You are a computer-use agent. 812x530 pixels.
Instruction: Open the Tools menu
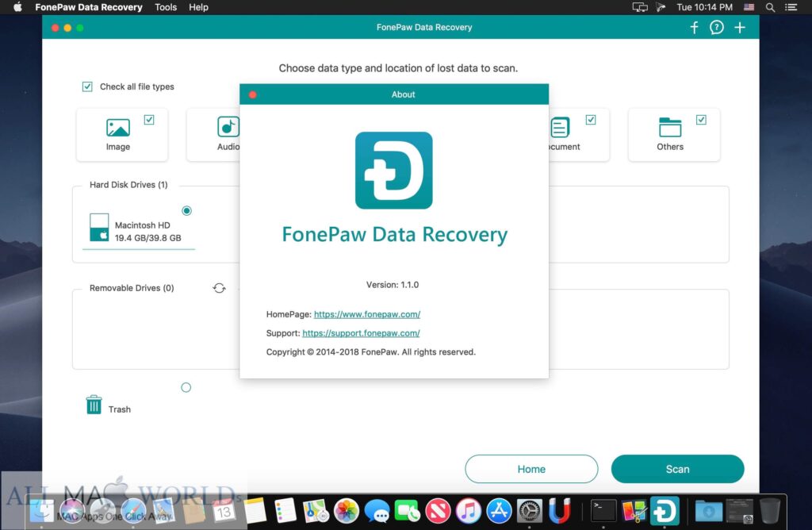click(166, 7)
